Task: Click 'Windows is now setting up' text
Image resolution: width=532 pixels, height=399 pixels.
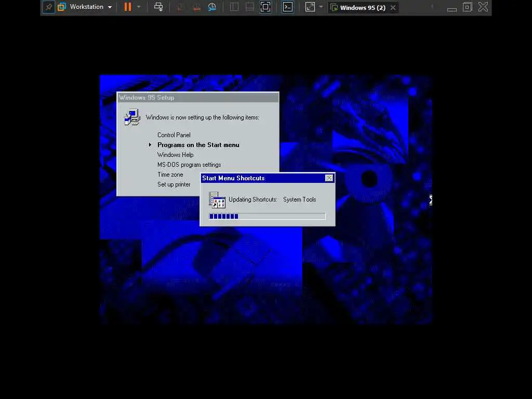Action: click(x=203, y=117)
